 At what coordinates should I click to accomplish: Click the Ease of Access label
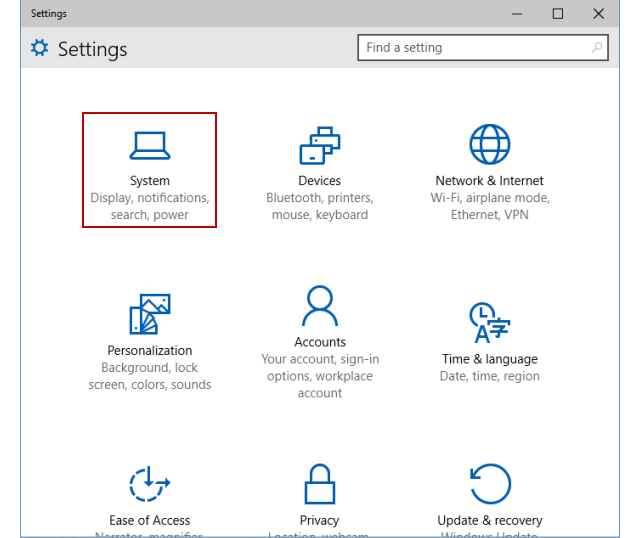150,520
